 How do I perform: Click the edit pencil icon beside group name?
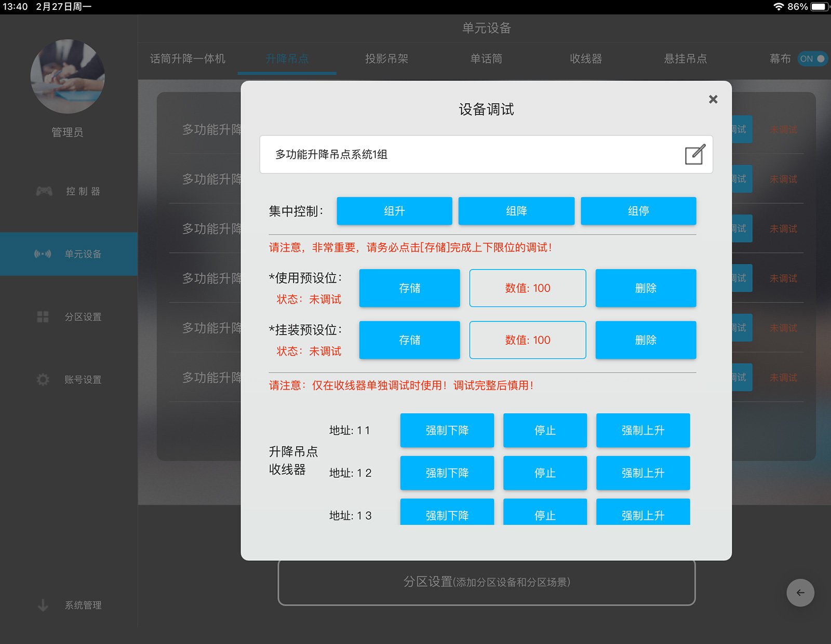tap(695, 154)
